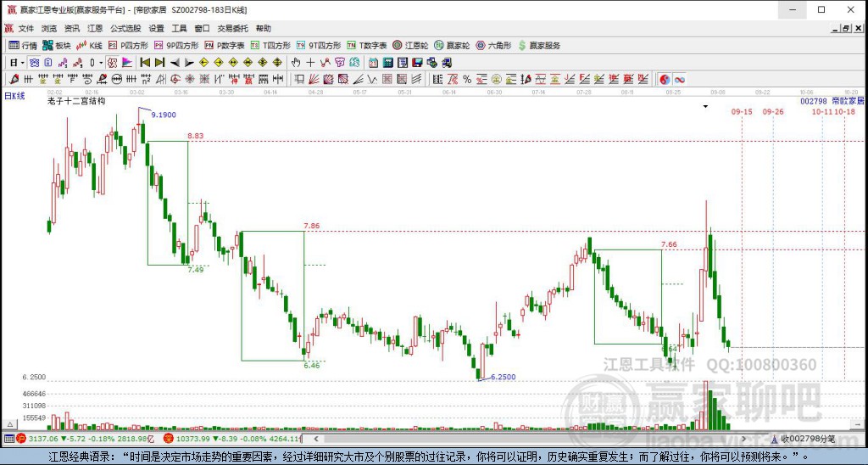This screenshot has height=465, width=868.
Task: Open the calculator icon in toolbar
Action: (x=388, y=63)
